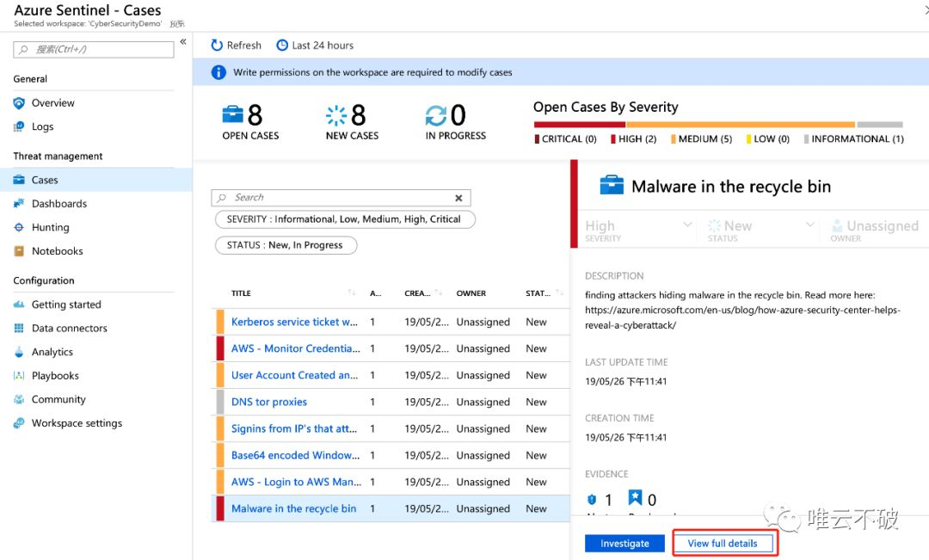Click the Notebooks icon in sidebar
The image size is (929, 560).
click(19, 250)
